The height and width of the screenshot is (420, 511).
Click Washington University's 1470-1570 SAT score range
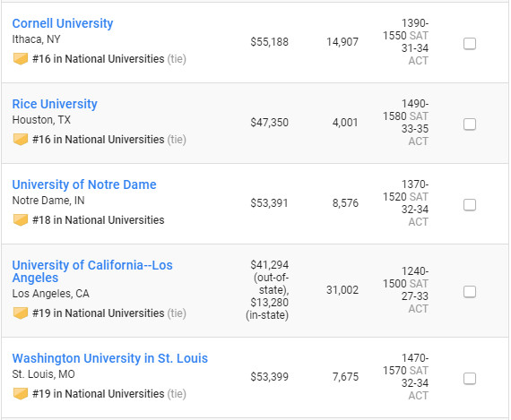[406, 364]
